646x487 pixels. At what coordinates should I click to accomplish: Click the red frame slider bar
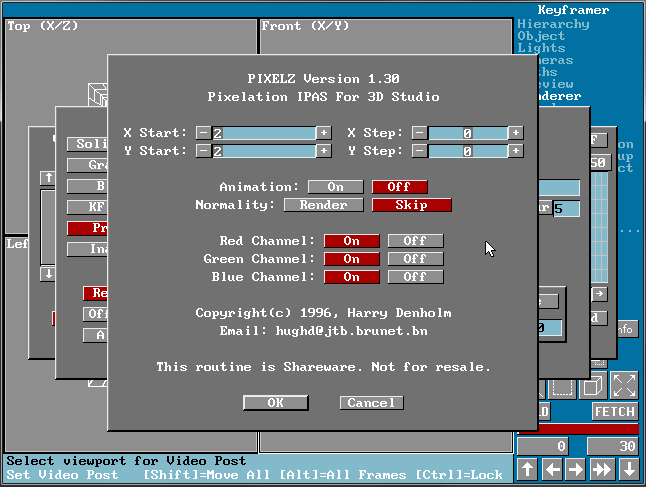[x=578, y=429]
